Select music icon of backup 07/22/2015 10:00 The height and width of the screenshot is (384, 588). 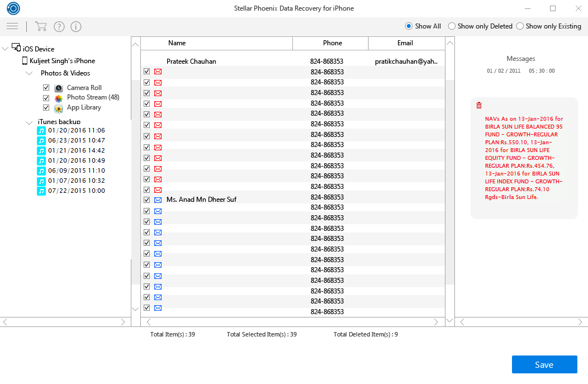coord(41,191)
